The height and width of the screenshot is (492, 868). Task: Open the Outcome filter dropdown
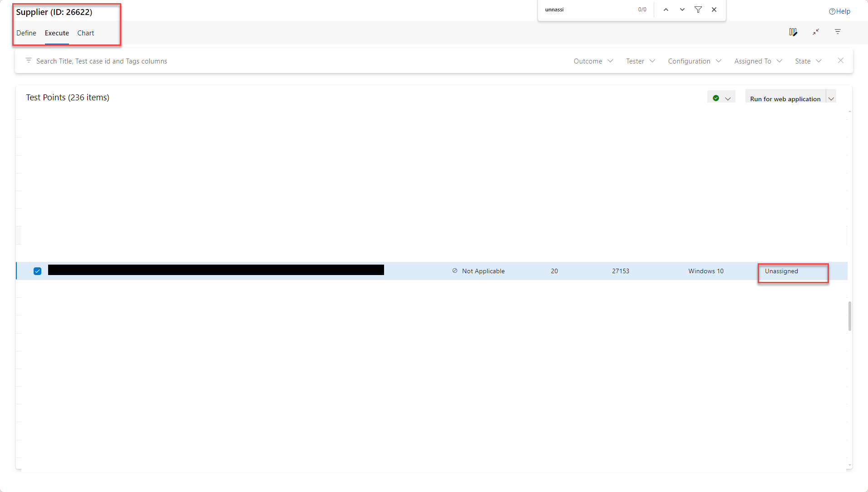point(593,61)
